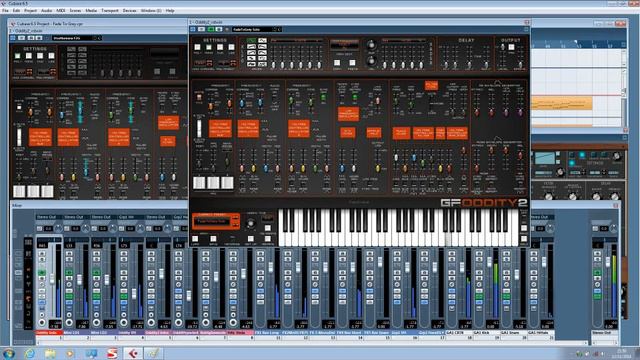This screenshot has width=640, height=360.
Task: Click the top icon in mixer's left common panel
Action: (28, 242)
